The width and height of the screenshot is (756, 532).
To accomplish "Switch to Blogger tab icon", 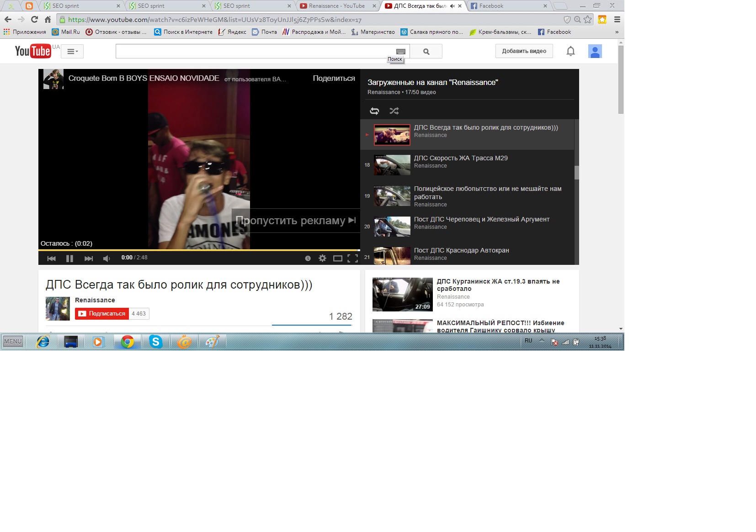I will (x=29, y=6).
